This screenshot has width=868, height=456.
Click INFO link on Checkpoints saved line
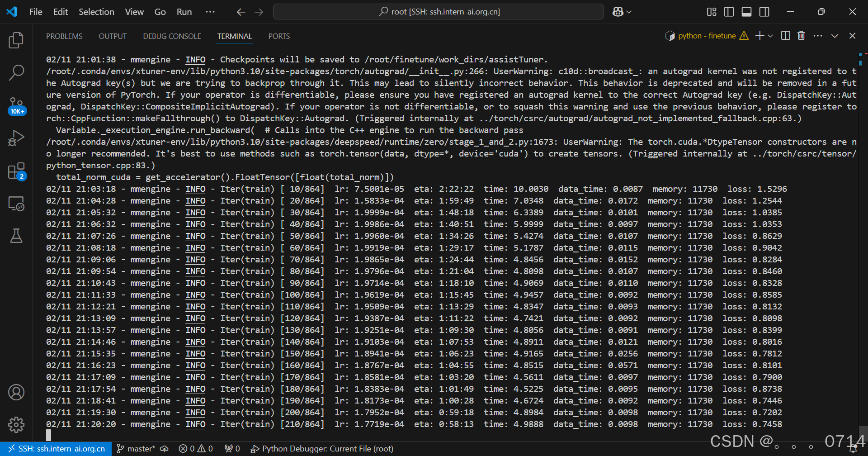(195, 60)
